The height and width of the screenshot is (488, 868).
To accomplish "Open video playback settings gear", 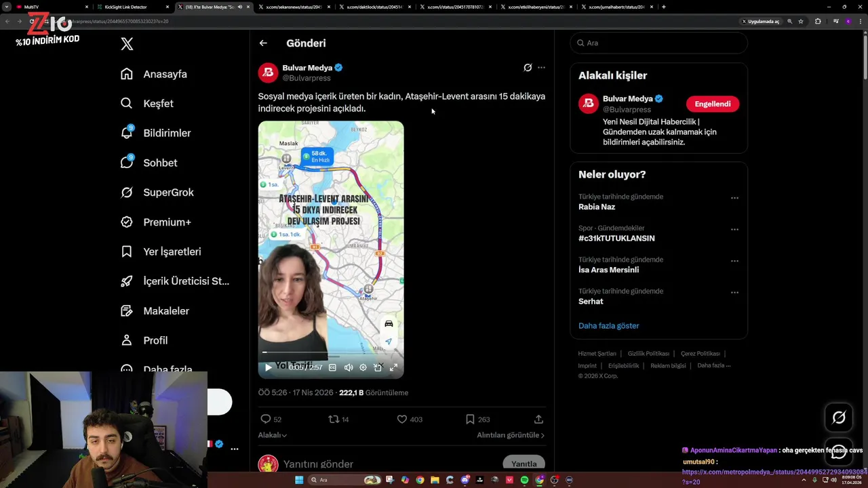I will (363, 367).
